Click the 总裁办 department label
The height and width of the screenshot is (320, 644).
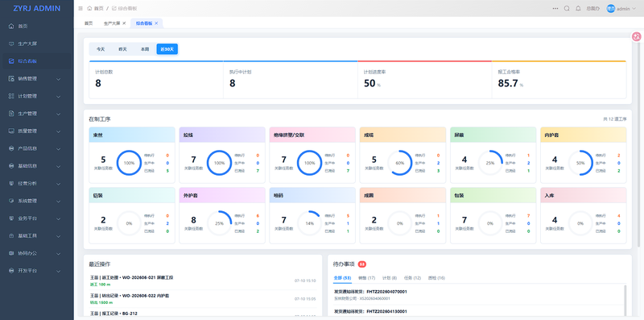[x=592, y=8]
